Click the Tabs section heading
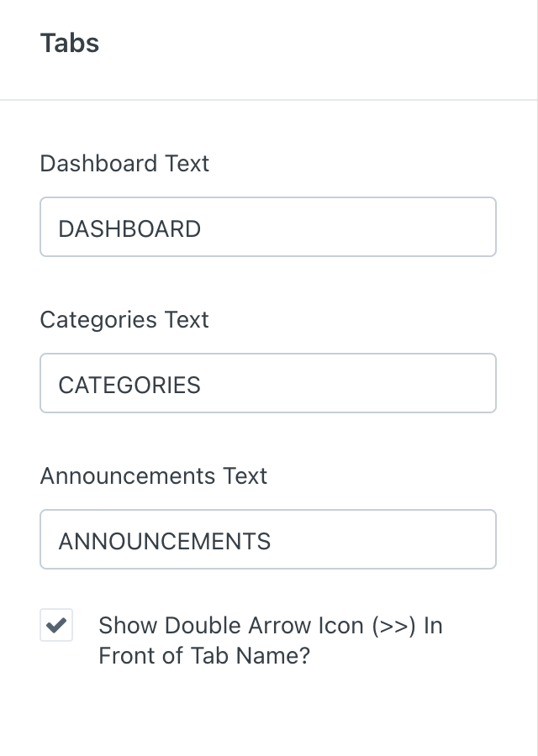538x756 pixels. 70,43
